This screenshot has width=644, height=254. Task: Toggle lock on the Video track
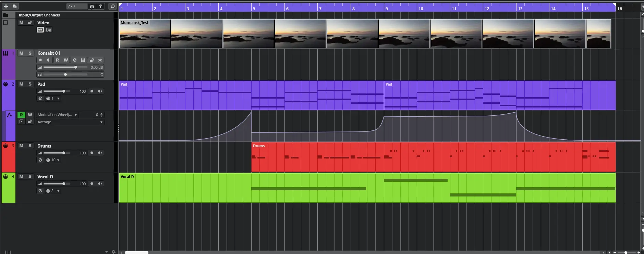[30, 23]
